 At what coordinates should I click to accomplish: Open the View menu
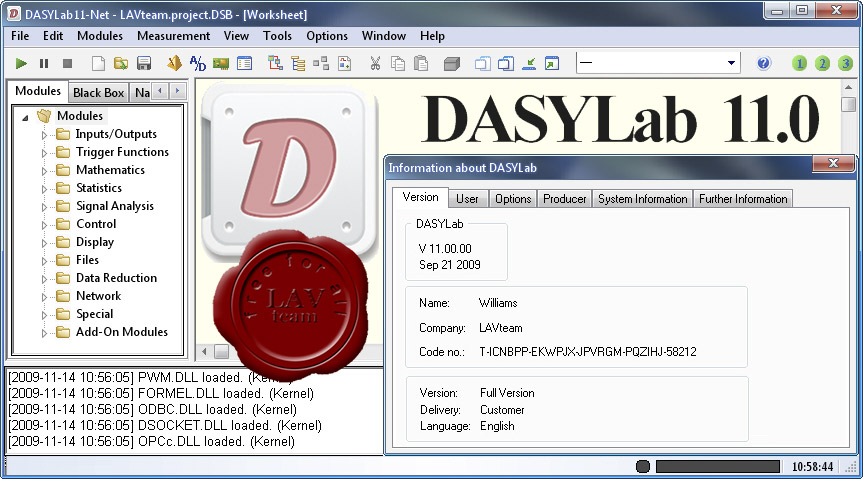coord(236,36)
